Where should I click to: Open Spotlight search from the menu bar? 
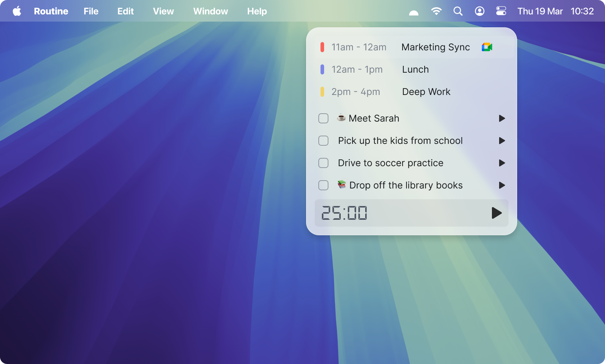click(x=458, y=11)
